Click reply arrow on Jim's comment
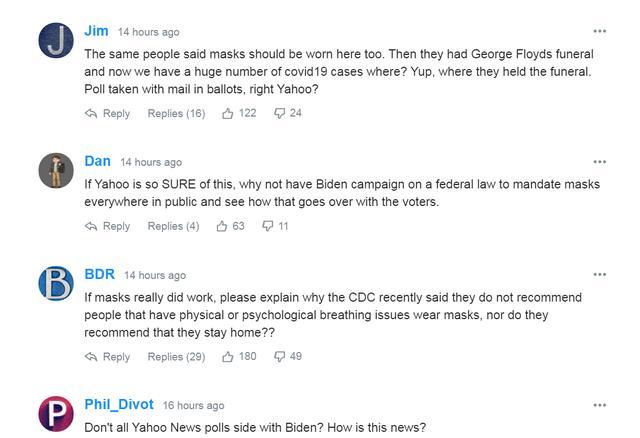The height and width of the screenshot is (438, 640). point(91,114)
